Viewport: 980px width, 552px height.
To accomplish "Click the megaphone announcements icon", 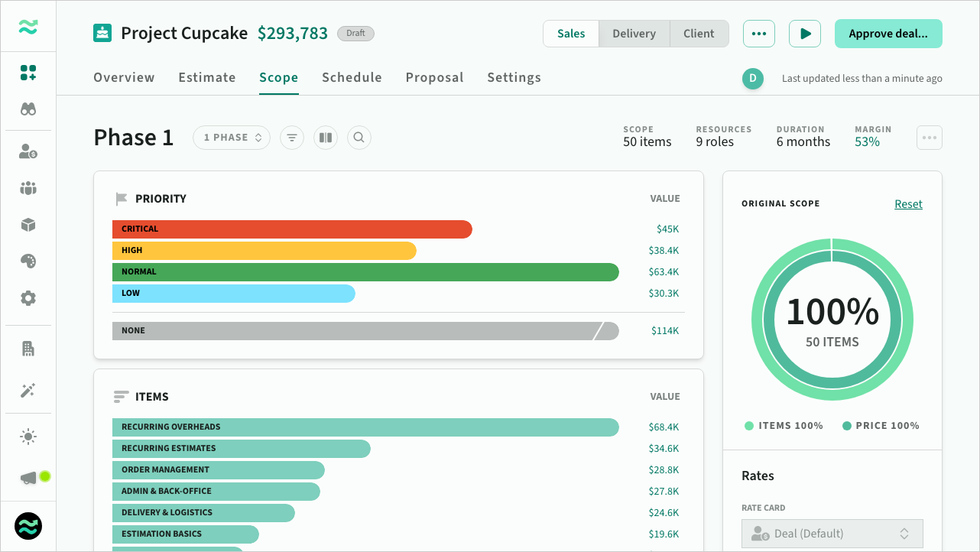I will coord(29,478).
